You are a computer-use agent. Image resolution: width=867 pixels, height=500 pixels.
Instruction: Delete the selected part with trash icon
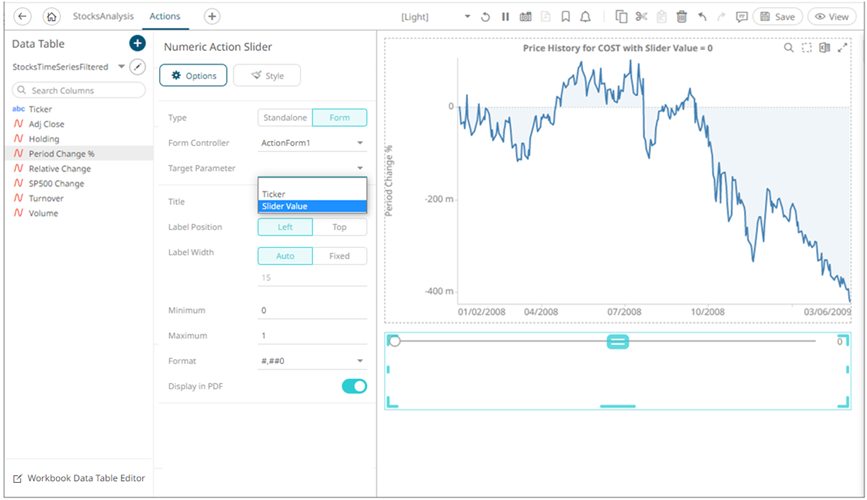(x=682, y=17)
